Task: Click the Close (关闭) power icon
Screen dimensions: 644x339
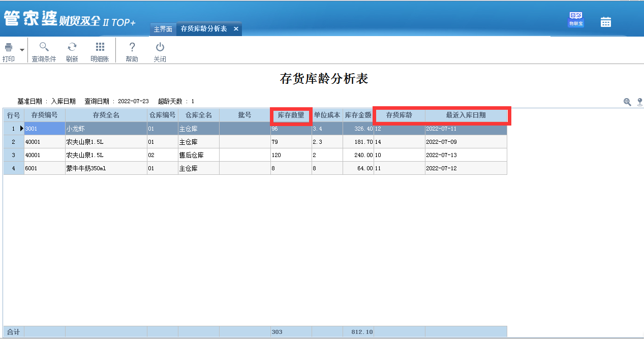Action: tap(160, 47)
